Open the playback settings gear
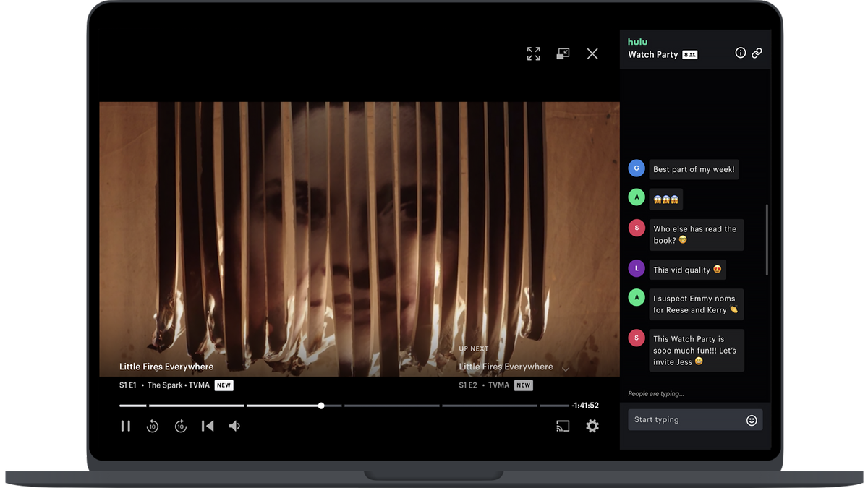The height and width of the screenshot is (488, 868). click(x=592, y=426)
